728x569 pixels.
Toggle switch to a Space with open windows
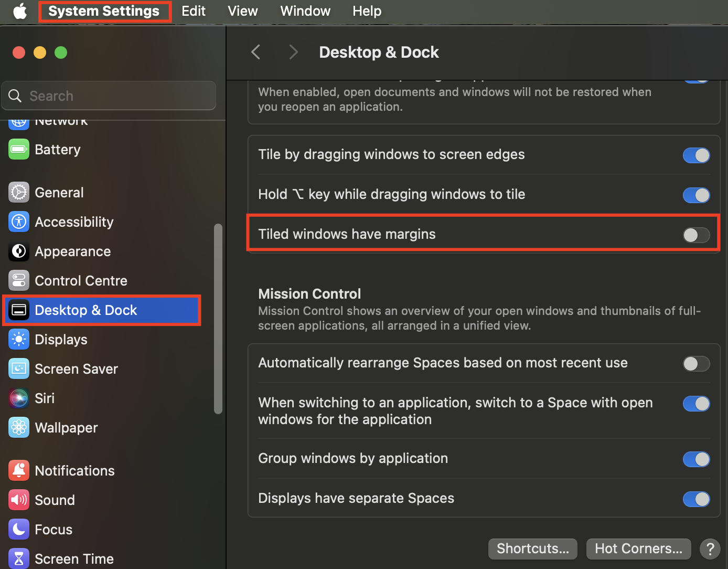tap(697, 404)
